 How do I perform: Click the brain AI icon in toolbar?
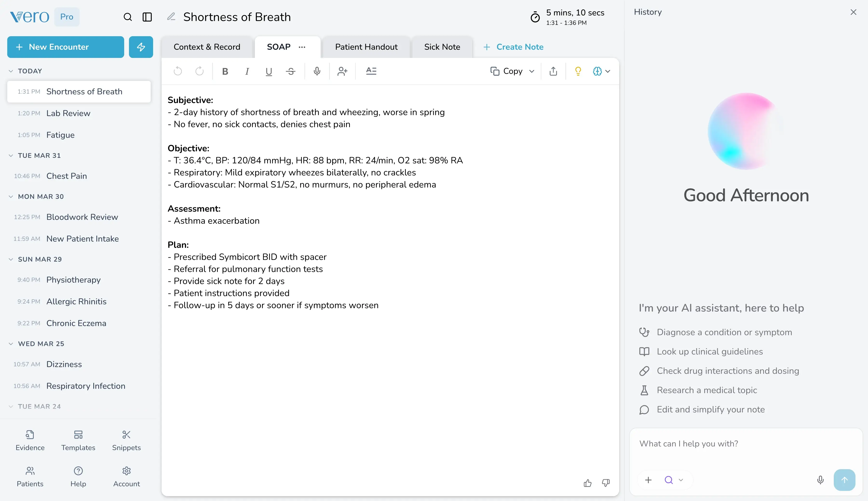click(x=597, y=71)
